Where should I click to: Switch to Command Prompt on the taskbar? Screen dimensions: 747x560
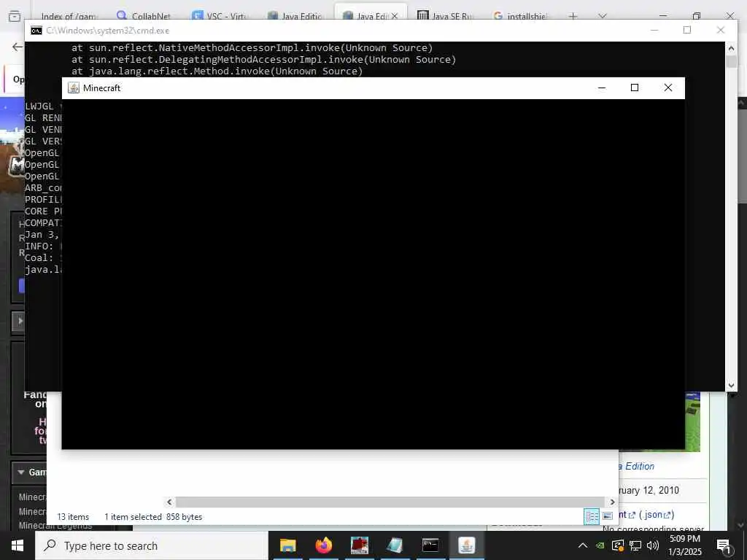(430, 545)
